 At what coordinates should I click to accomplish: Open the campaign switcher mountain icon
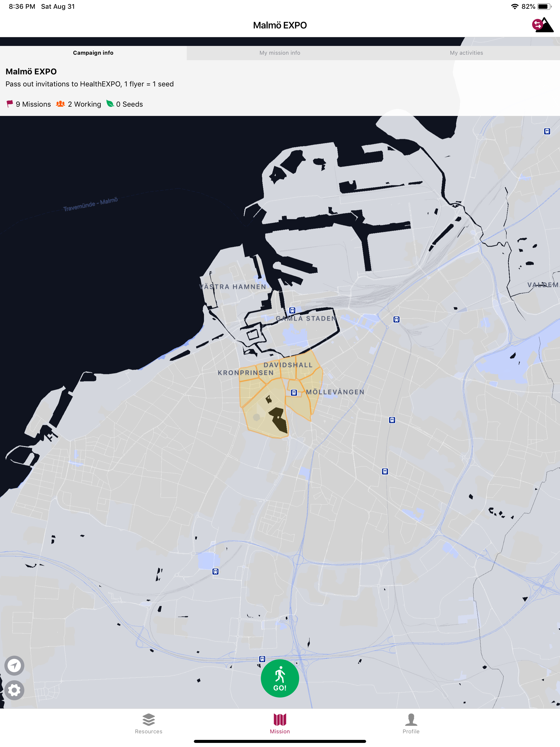pyautogui.click(x=542, y=25)
